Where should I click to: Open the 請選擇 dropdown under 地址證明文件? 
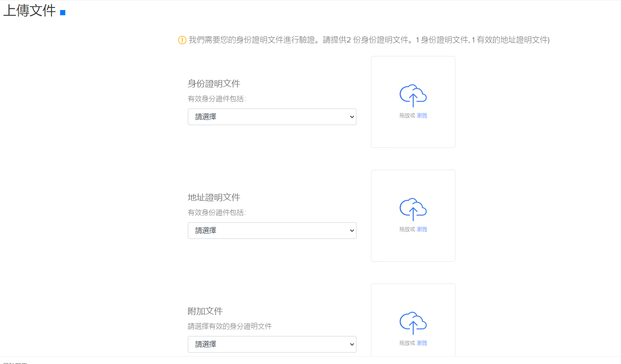pos(272,231)
